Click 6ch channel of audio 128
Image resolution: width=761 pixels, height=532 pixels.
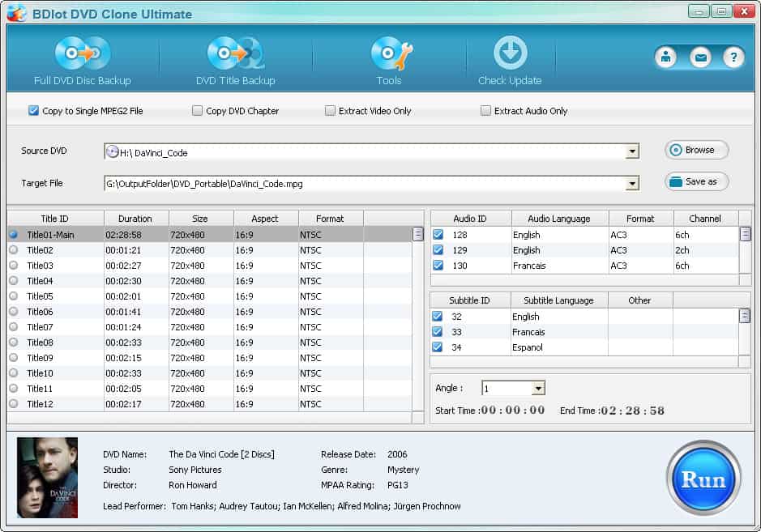[x=682, y=235]
